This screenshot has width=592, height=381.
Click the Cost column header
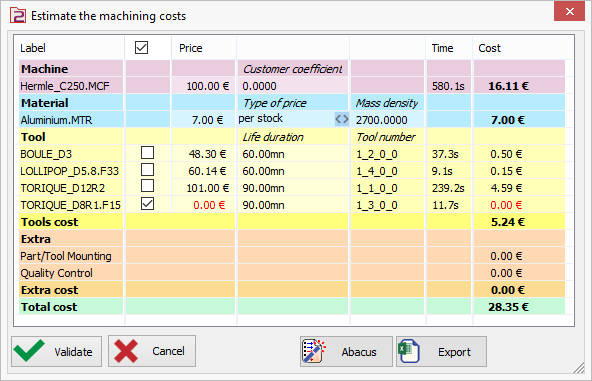(x=489, y=48)
